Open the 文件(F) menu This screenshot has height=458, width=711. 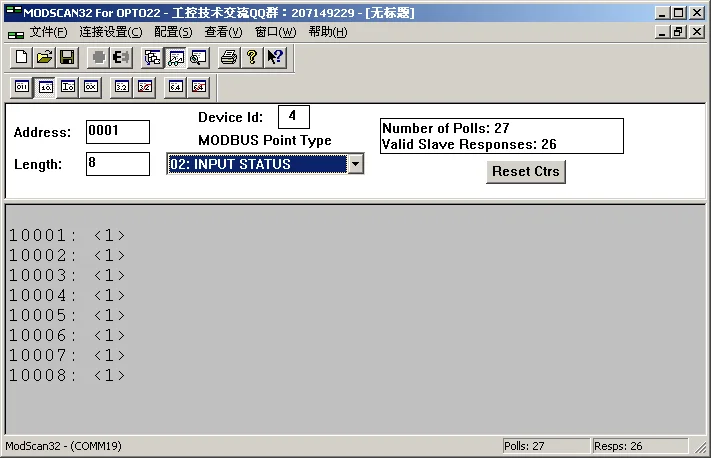tap(48, 32)
